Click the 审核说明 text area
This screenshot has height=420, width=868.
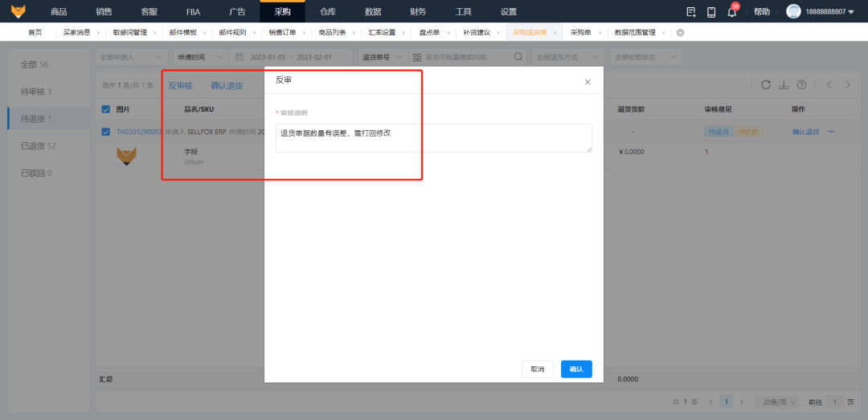point(433,138)
